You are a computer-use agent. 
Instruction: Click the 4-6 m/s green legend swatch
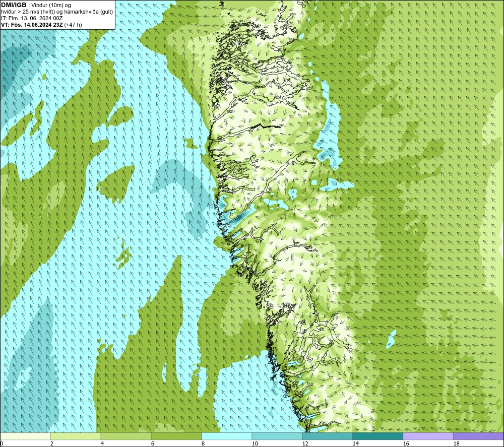[x=126, y=436]
